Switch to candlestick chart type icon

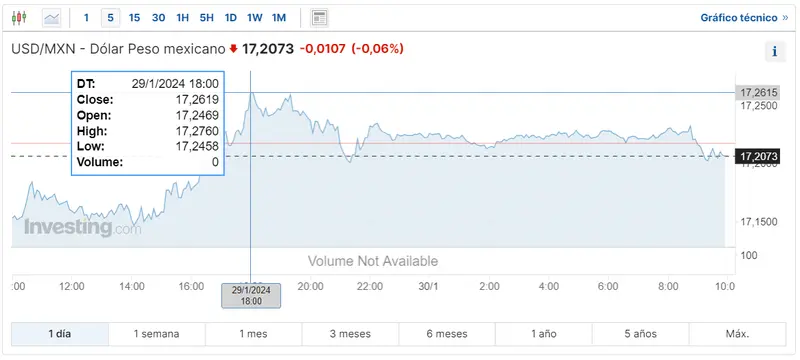click(19, 18)
